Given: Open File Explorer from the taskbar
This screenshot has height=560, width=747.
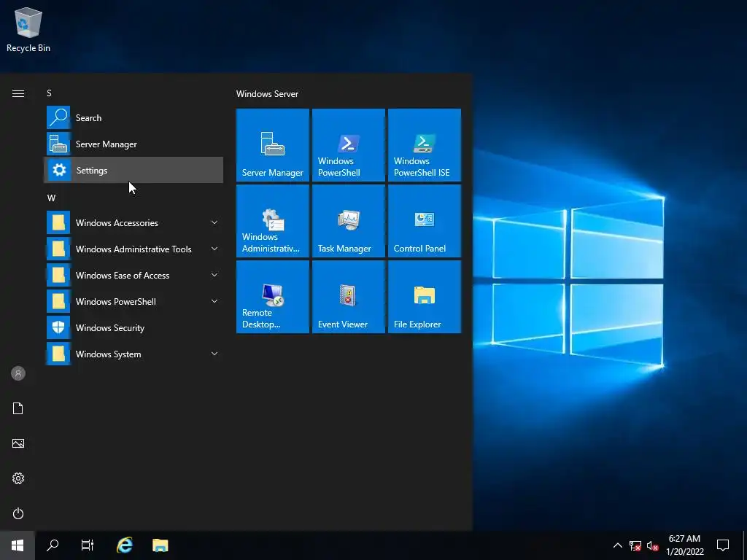Looking at the screenshot, I should click(160, 545).
